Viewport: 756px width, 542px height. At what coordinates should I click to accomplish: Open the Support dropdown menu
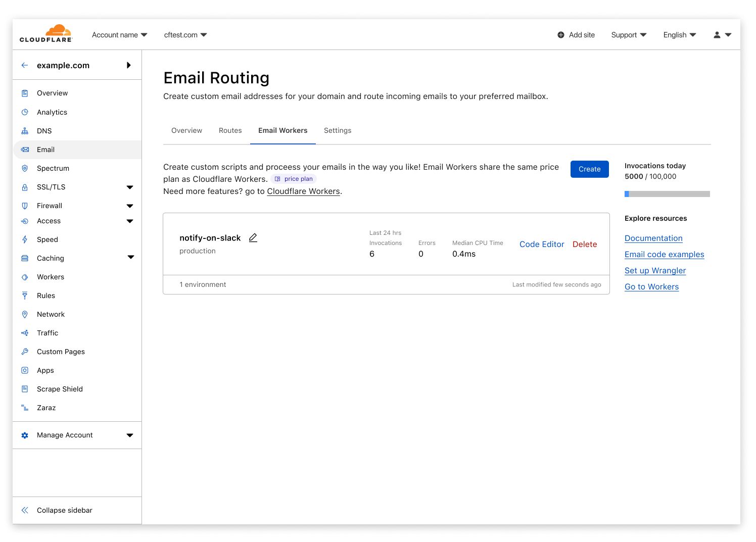pos(629,35)
